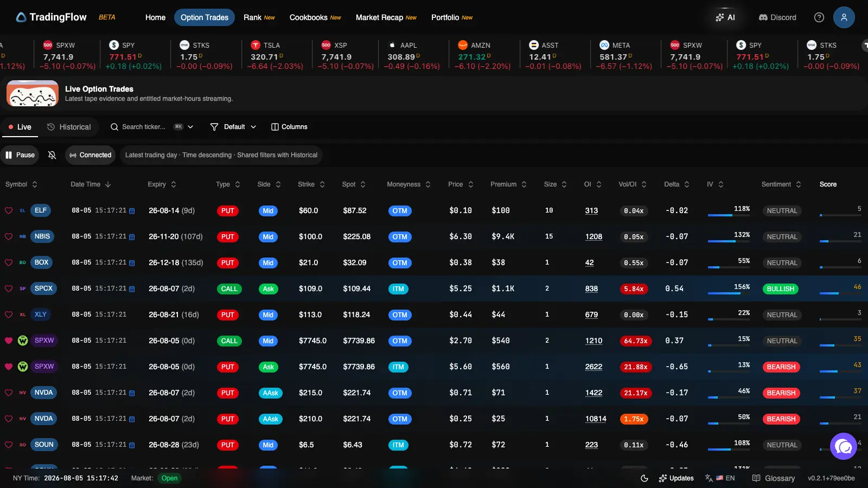Click calendar icon next to NBIS date
The width and height of the screenshot is (868, 488).
132,237
